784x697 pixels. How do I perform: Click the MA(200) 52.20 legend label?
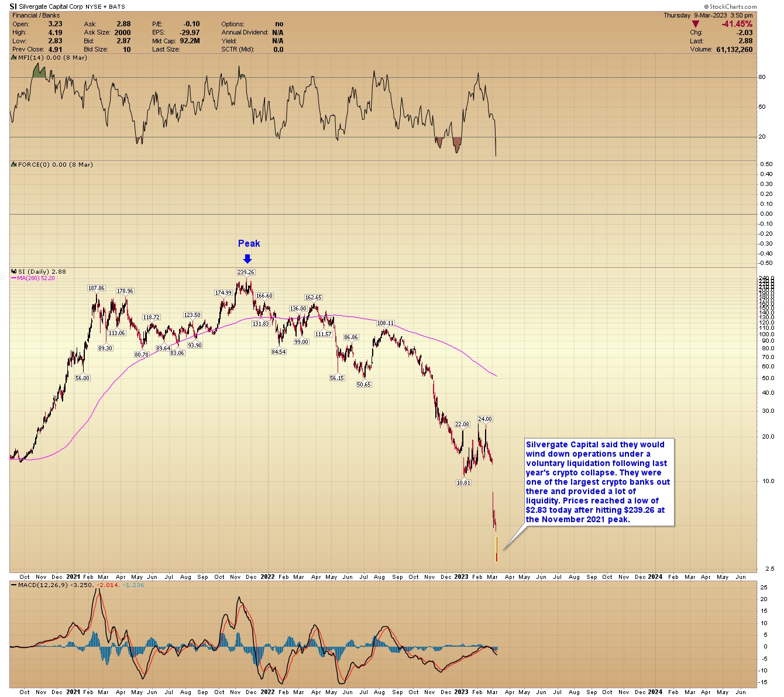coord(36,278)
